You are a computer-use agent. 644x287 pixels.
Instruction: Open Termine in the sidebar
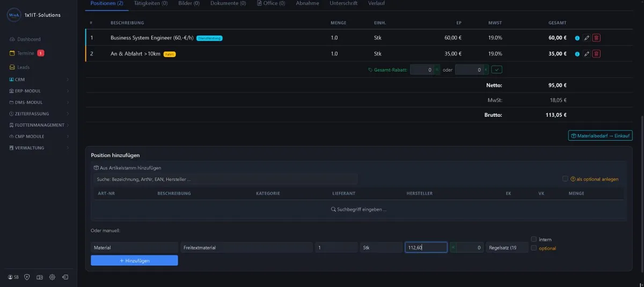tap(21, 53)
